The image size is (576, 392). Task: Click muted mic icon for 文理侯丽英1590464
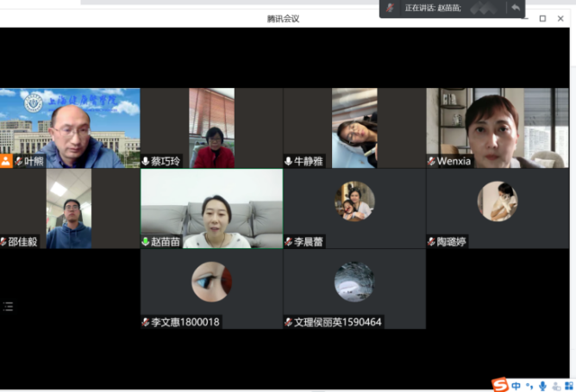(x=289, y=322)
